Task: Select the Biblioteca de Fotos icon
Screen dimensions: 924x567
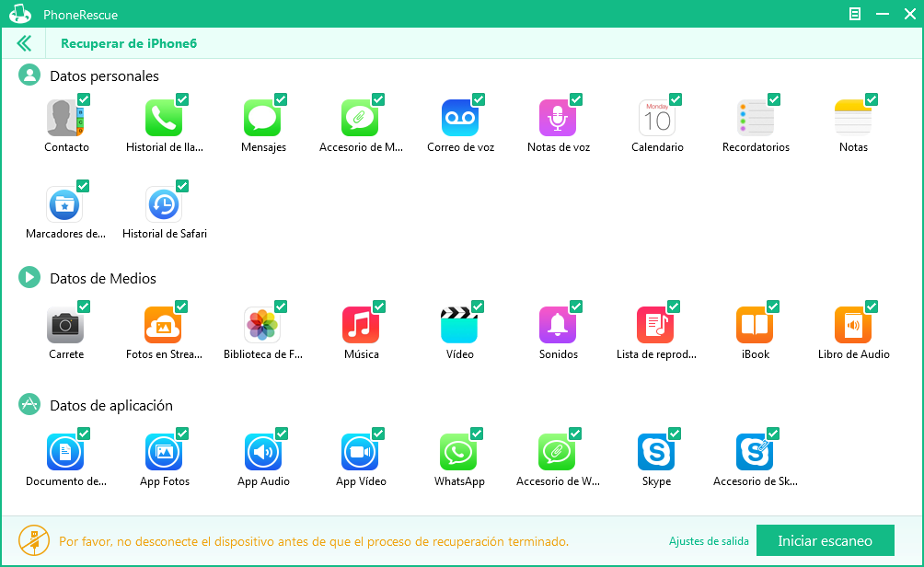Action: pyautogui.click(x=262, y=325)
